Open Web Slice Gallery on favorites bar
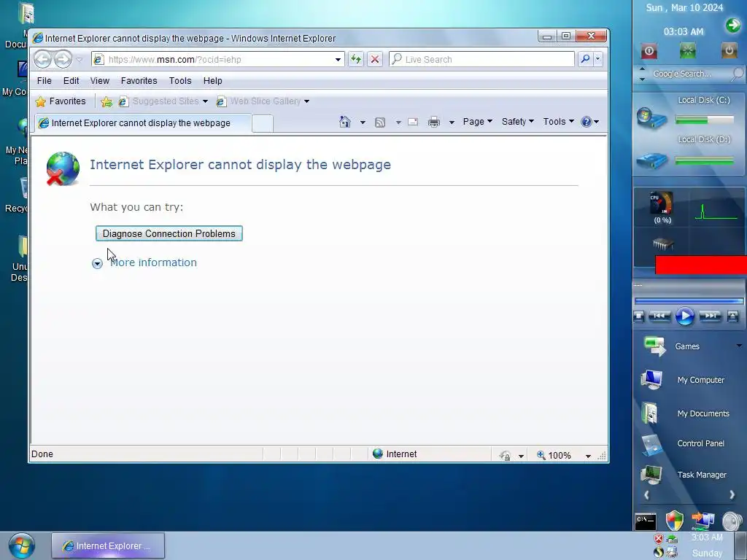The image size is (747, 560). pyautogui.click(x=263, y=101)
